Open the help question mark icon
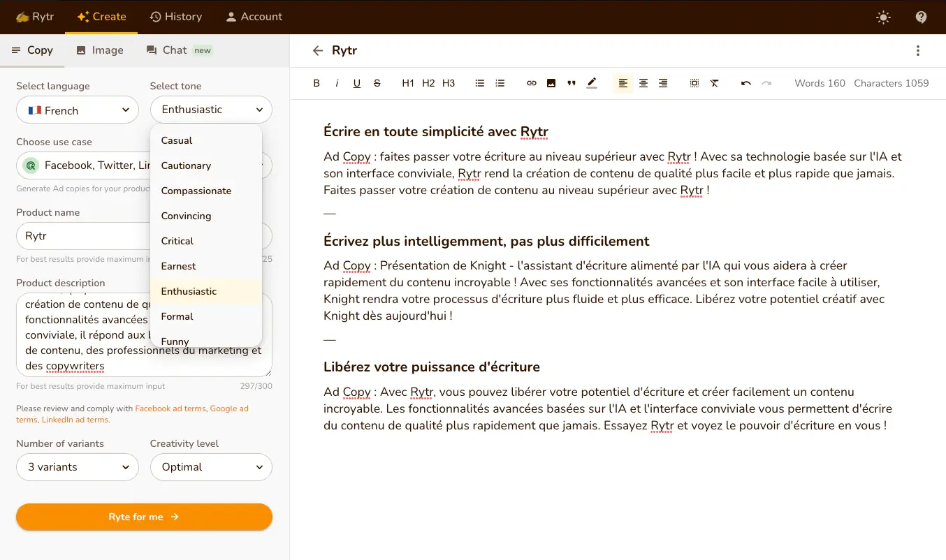 point(922,17)
